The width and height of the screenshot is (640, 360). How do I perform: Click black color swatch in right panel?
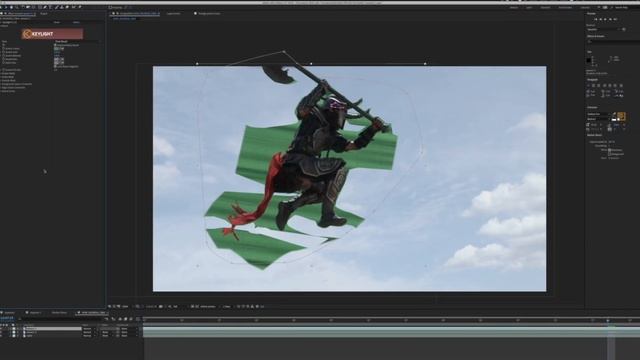coord(589,60)
